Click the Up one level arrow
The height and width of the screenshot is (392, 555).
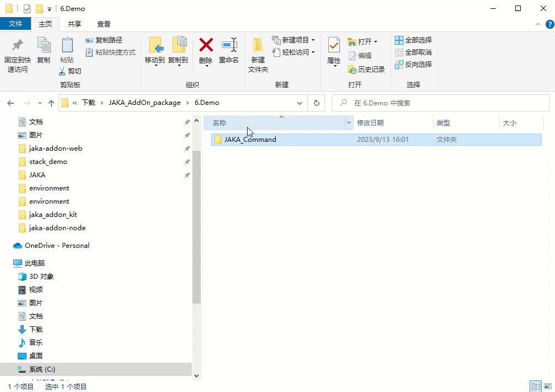[51, 103]
